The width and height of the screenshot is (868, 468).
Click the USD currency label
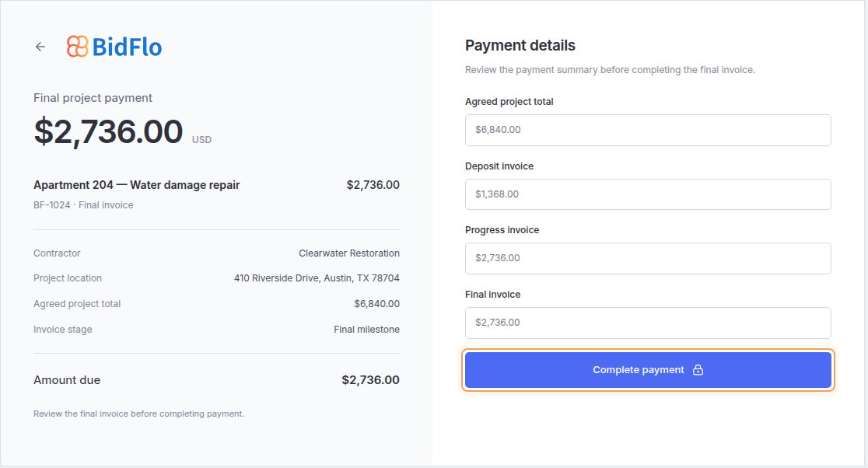click(201, 140)
